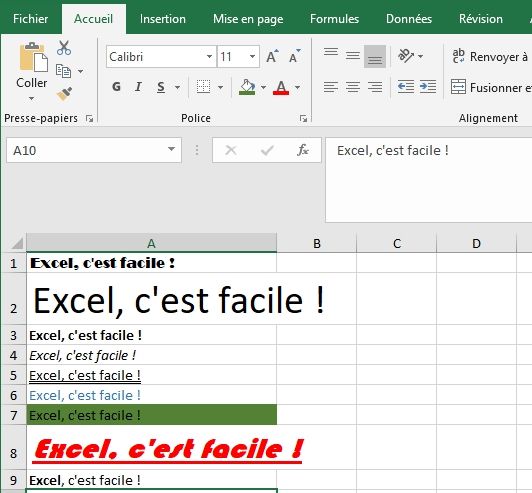Select the Format Painter brush
The image size is (532, 493).
click(64, 94)
